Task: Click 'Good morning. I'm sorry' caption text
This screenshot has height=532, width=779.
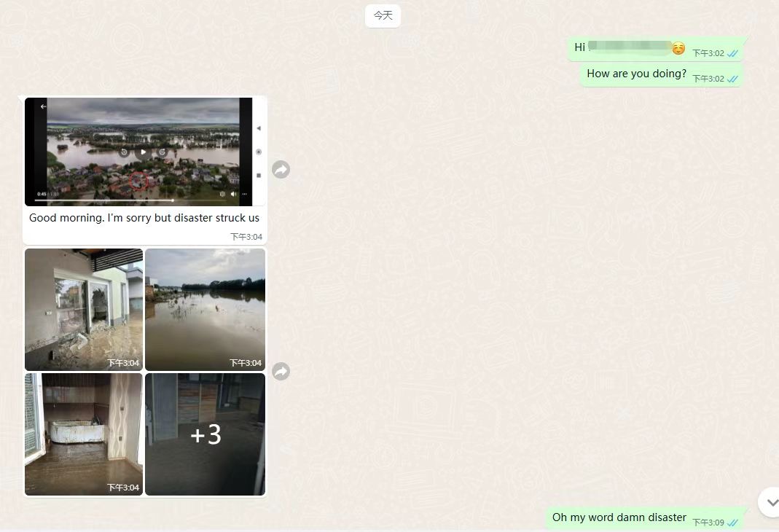Action: [144, 218]
